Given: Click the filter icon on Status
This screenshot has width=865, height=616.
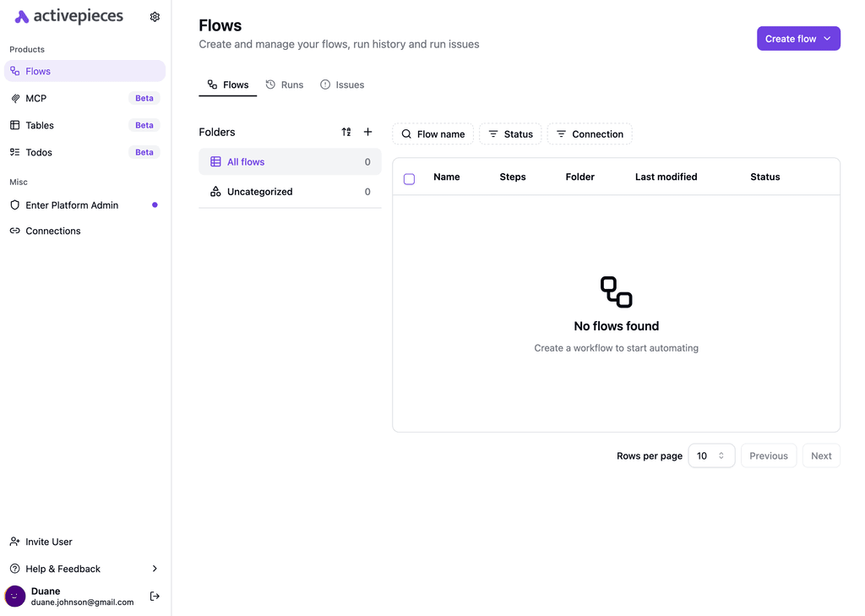Looking at the screenshot, I should (x=493, y=134).
